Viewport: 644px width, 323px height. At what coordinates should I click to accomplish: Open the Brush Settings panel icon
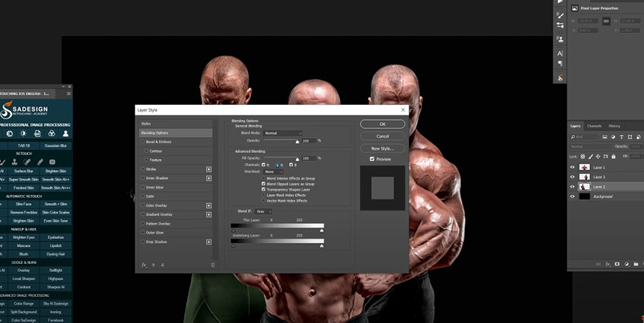coord(560,15)
